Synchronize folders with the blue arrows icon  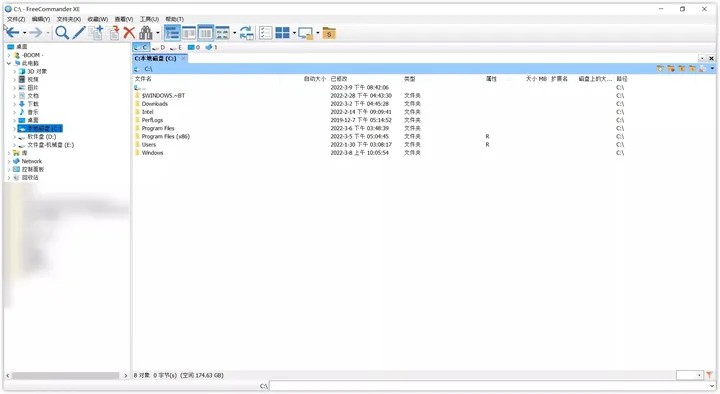(247, 33)
